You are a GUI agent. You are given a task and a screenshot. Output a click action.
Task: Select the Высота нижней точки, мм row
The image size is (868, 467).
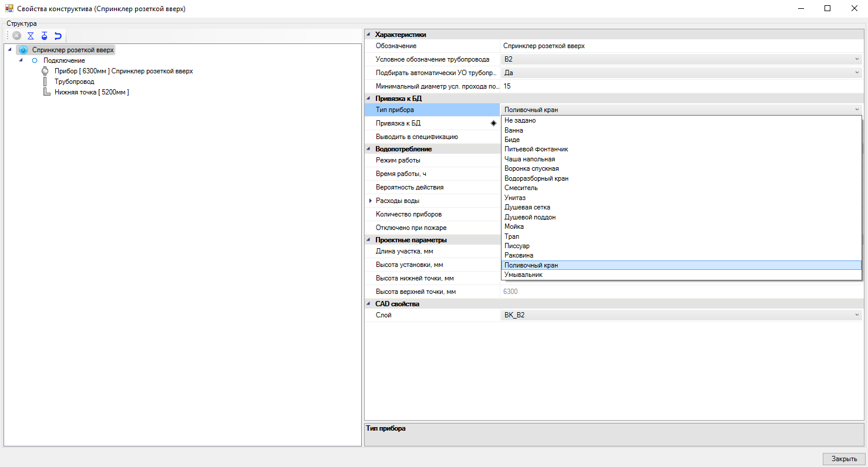432,278
